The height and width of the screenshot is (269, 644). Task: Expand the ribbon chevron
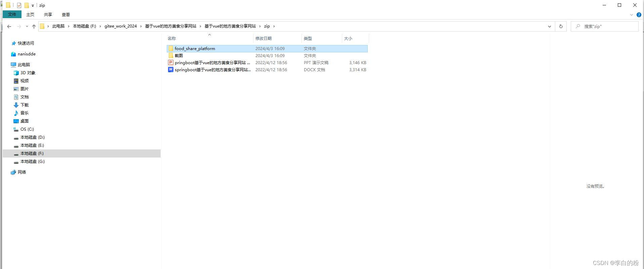click(631, 15)
